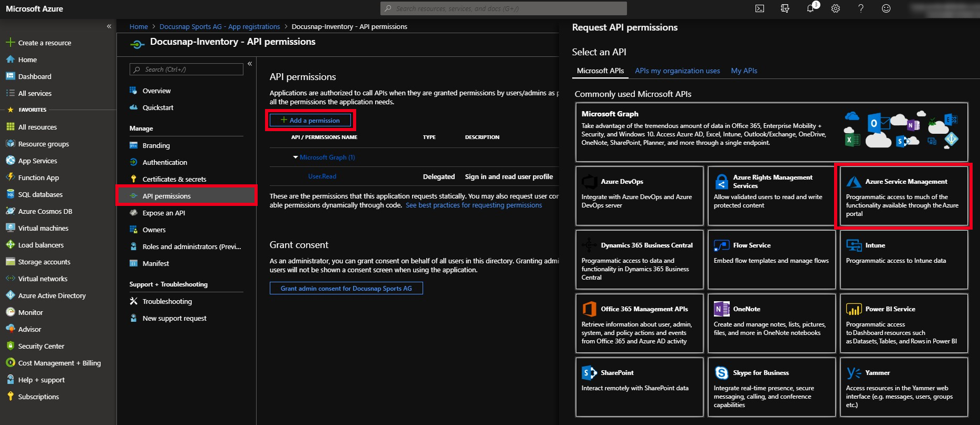This screenshot has height=425, width=980.
Task: Click Add a permission button
Action: [310, 120]
